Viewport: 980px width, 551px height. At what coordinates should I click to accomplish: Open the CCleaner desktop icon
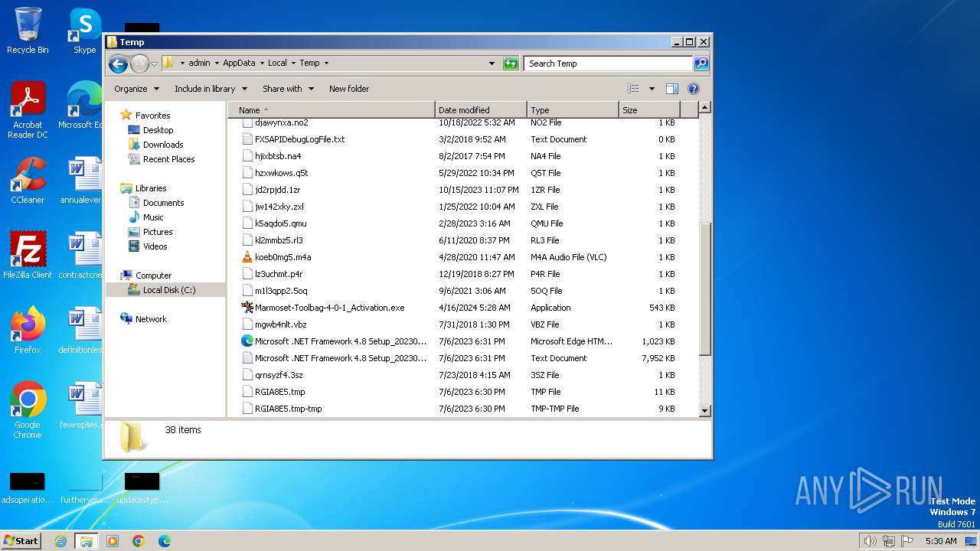[x=28, y=181]
